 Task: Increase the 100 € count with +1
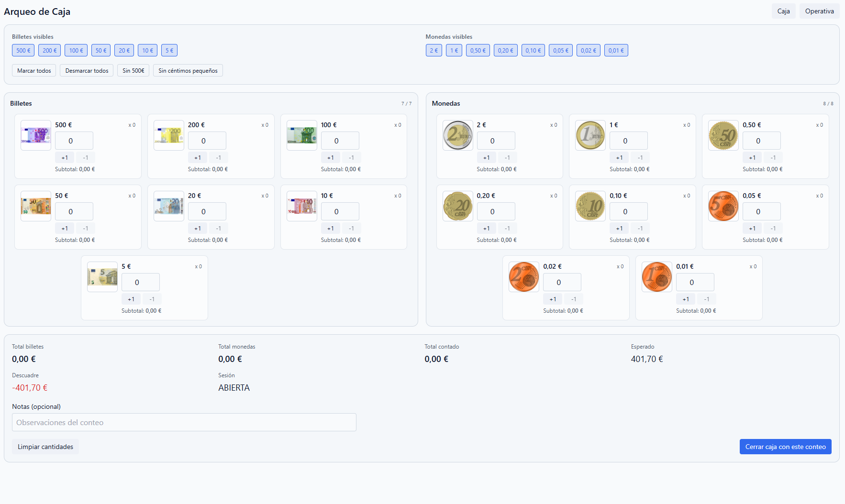[330, 157]
